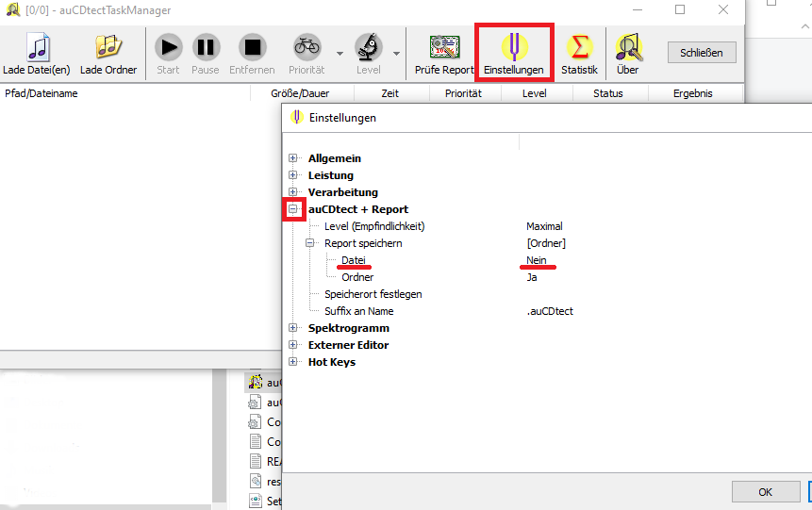The image size is (812, 510).
Task: Select the Leistung label
Action: click(331, 175)
